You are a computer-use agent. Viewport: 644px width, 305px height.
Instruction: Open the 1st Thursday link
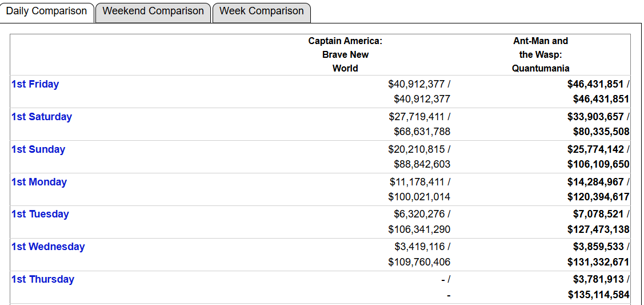(x=43, y=279)
